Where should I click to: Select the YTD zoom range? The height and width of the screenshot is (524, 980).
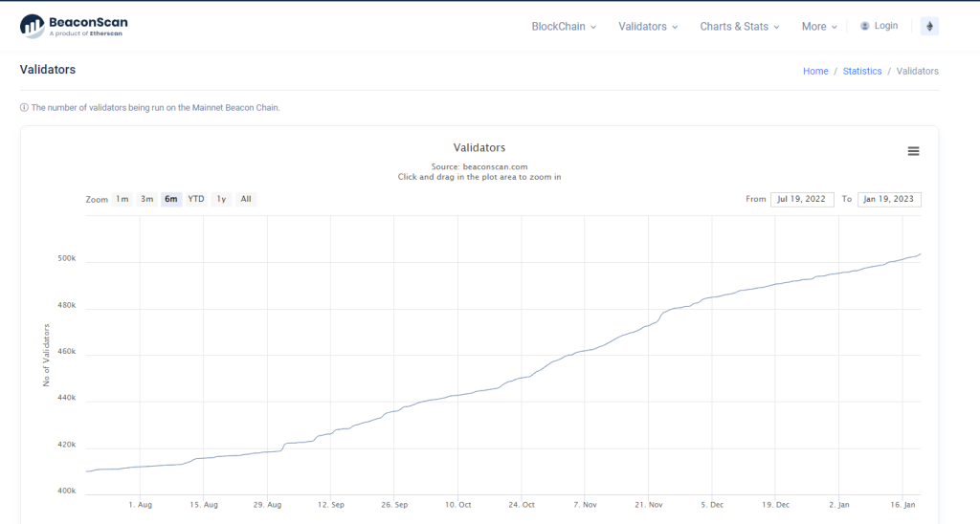tap(196, 199)
